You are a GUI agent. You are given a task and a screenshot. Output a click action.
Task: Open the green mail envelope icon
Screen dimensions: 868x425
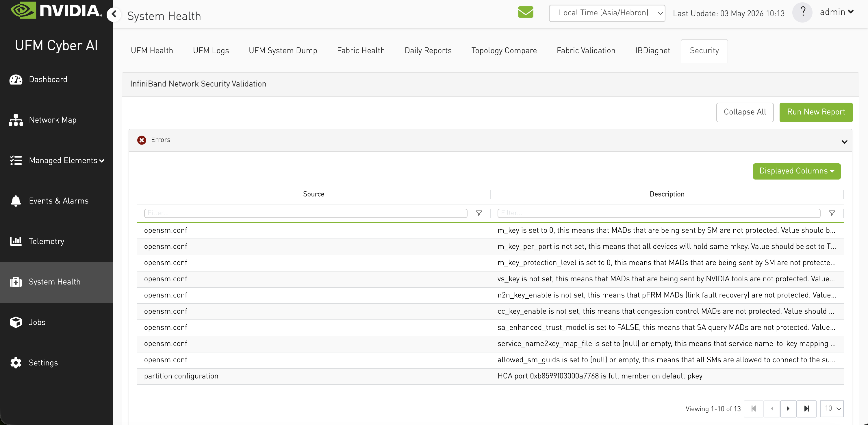(x=526, y=12)
